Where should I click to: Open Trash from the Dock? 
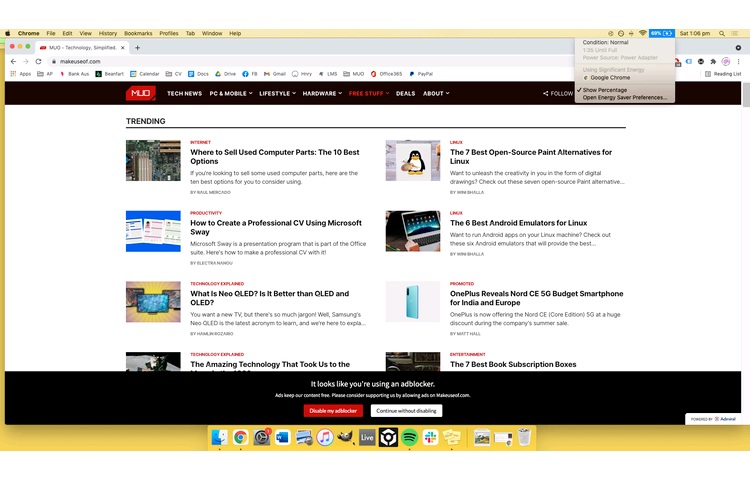point(524,437)
